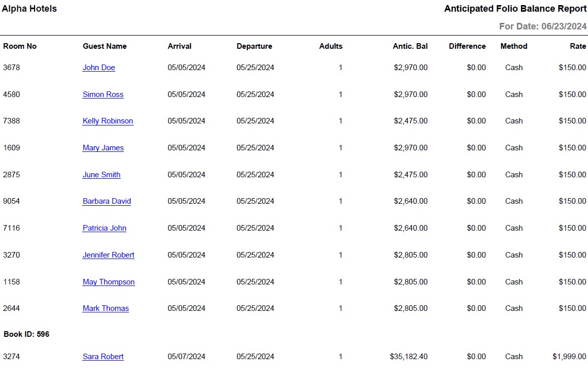Open Sara Robert guest link
The width and height of the screenshot is (588, 382).
pyautogui.click(x=103, y=357)
